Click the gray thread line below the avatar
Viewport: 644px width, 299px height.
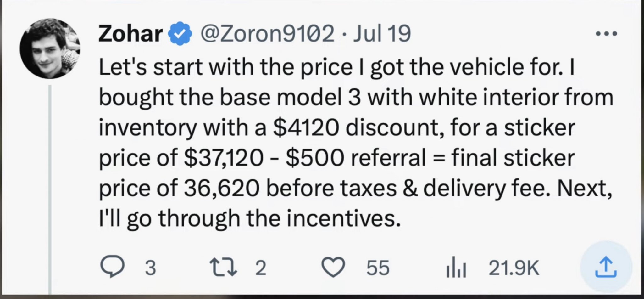pyautogui.click(x=50, y=189)
